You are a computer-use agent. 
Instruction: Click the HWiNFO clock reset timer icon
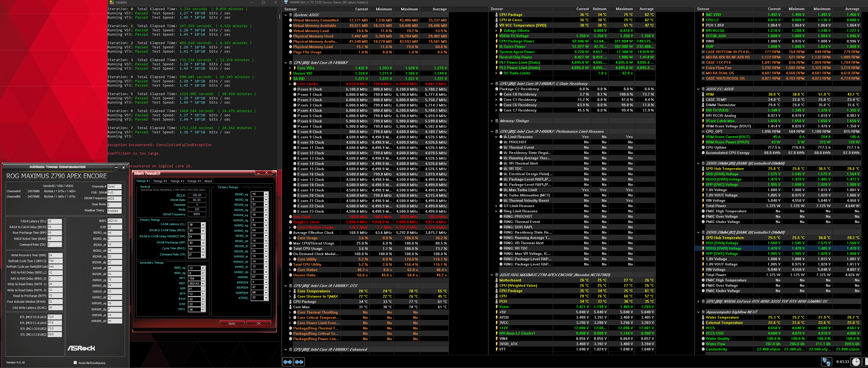pos(856,362)
